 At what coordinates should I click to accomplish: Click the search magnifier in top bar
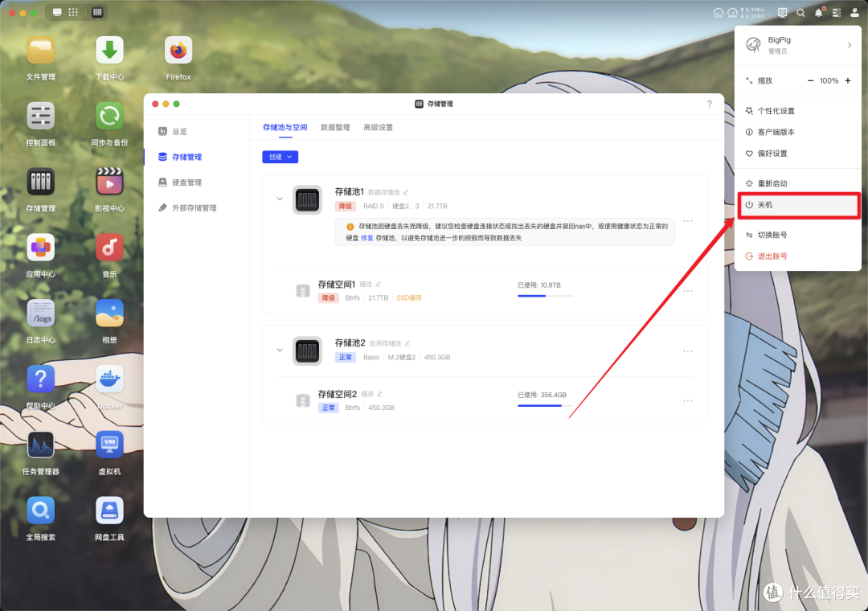pos(800,13)
